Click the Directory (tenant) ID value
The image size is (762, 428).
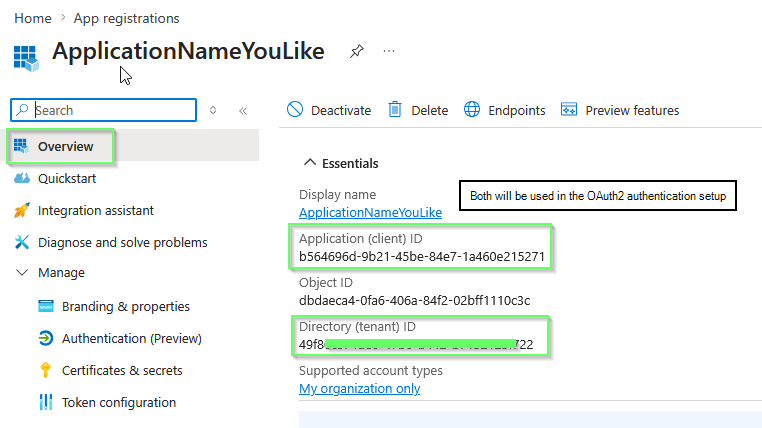(416, 344)
